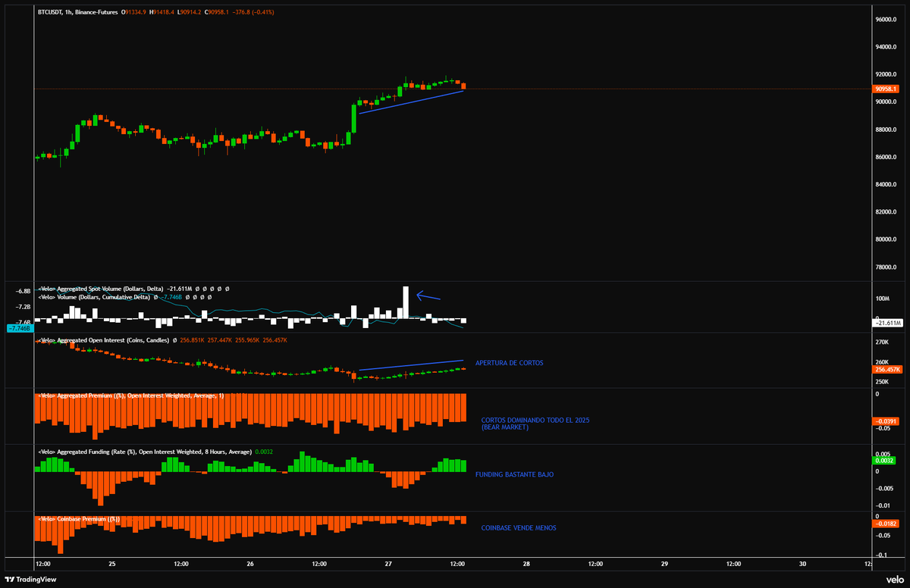Click the date 26 on the time axis
The image size is (910, 588).
coord(249,564)
